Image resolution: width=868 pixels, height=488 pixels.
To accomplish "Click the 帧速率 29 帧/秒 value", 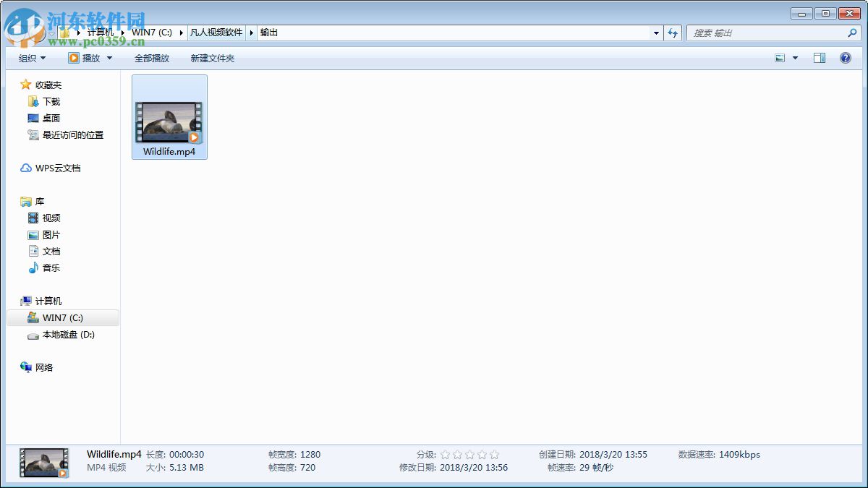I will pyautogui.click(x=596, y=468).
